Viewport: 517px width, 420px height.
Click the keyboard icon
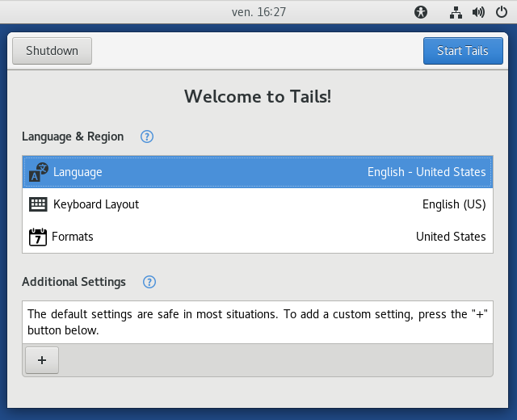[38, 204]
